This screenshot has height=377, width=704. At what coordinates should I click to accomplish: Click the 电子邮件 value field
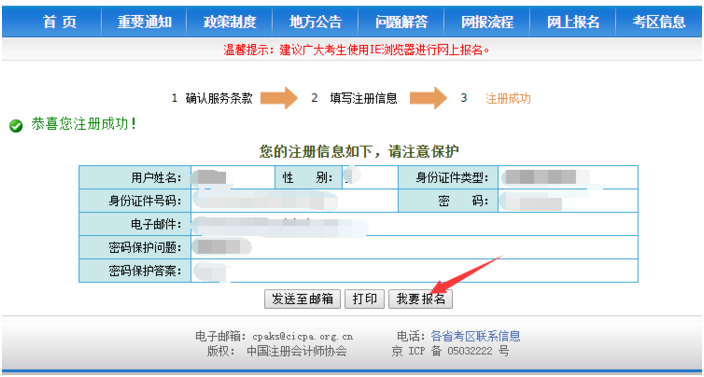coord(414,224)
